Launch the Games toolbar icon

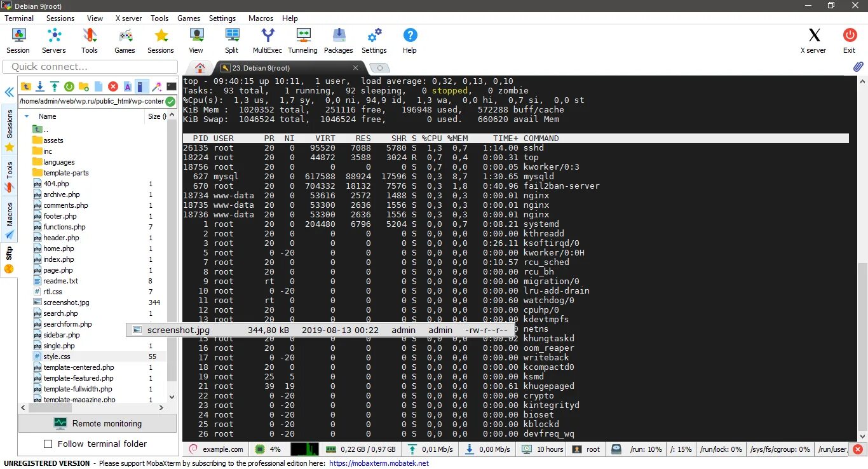(125, 41)
